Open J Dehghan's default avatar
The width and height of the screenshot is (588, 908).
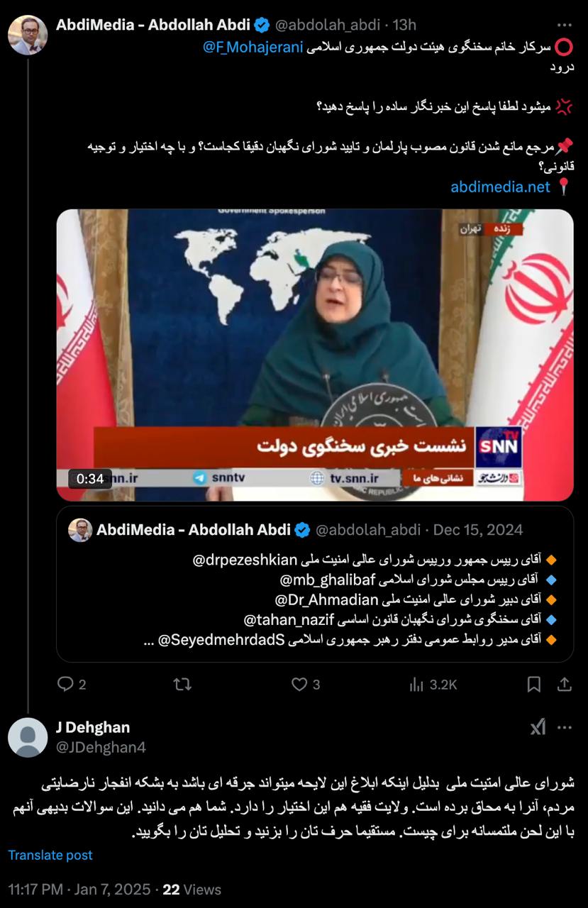point(28,737)
